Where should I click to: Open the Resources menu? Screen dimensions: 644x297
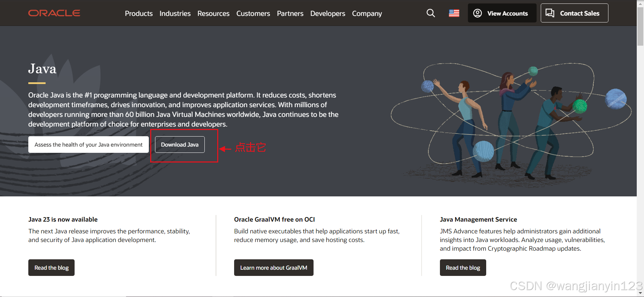(x=213, y=13)
